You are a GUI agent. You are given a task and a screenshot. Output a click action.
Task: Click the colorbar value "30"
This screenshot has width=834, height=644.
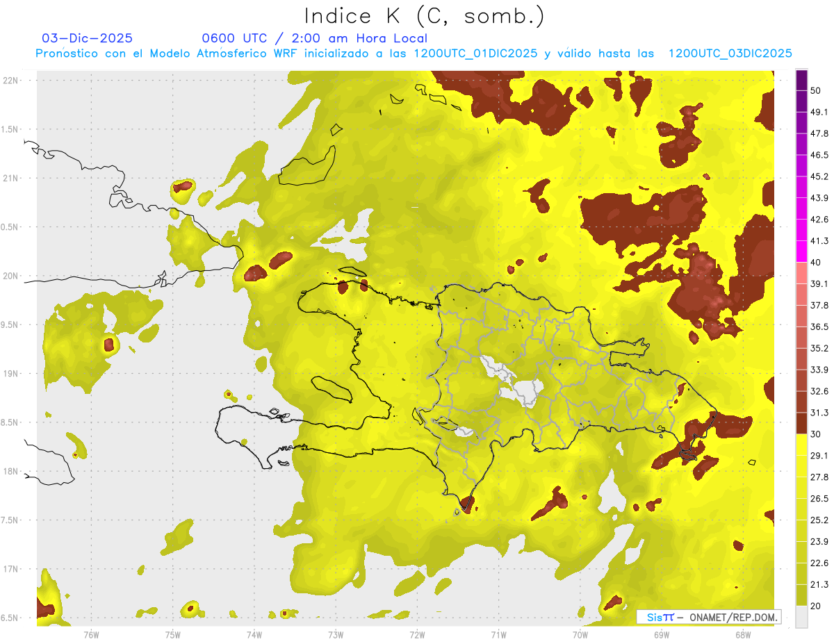(817, 434)
